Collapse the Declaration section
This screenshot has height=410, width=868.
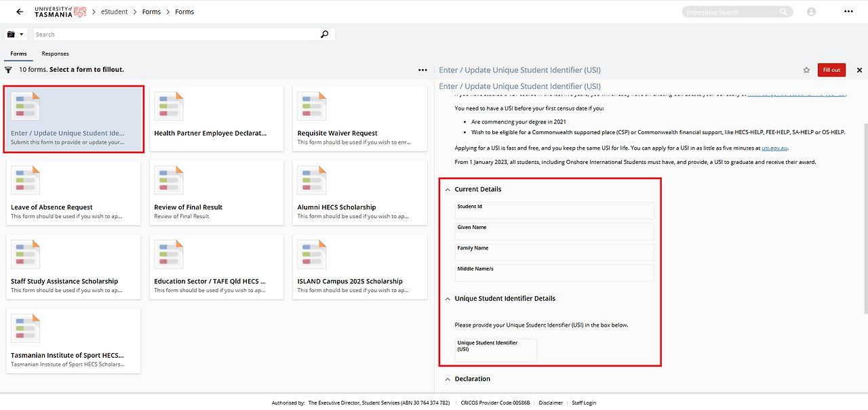(448, 379)
